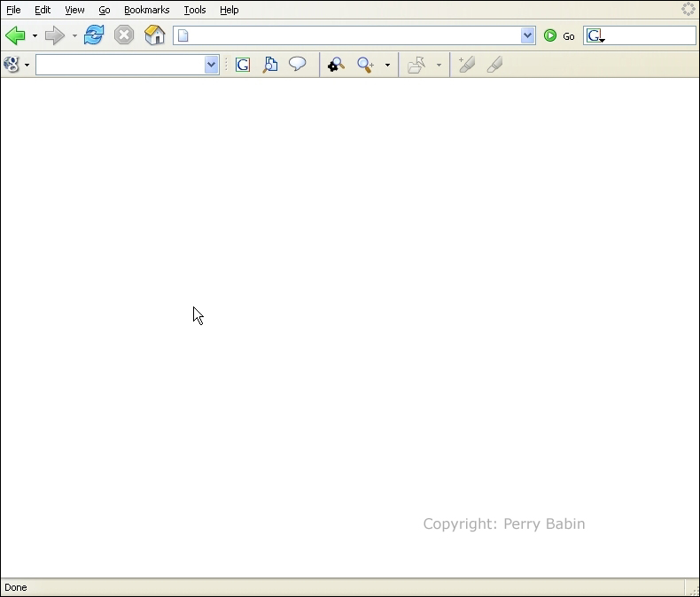Click the speech bubble icon
Viewport: 700px width, 597px height.
tap(298, 64)
